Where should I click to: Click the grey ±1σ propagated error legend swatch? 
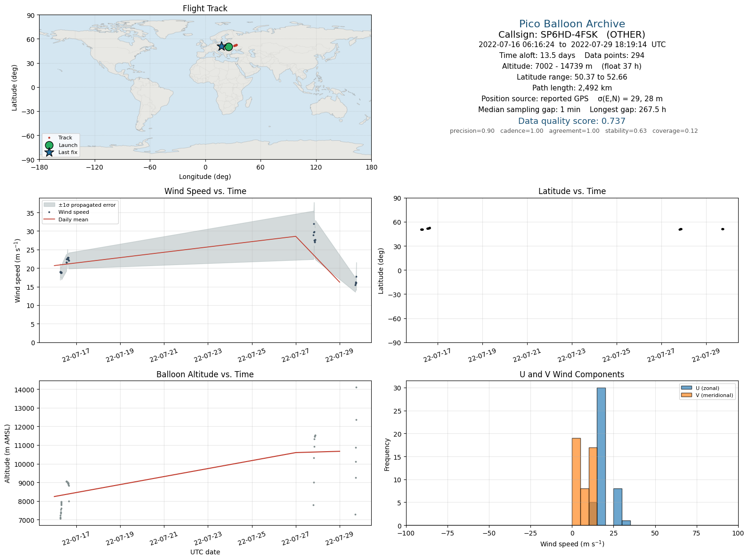pyautogui.click(x=49, y=205)
